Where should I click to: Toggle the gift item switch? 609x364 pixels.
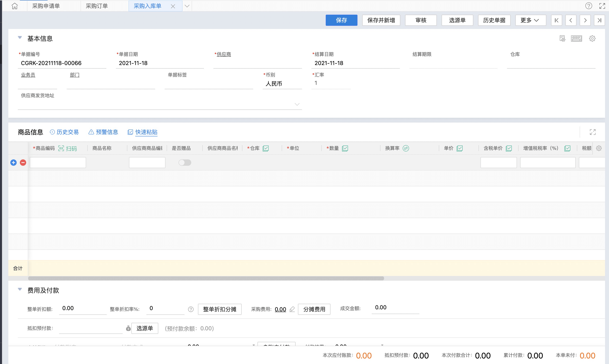[x=184, y=162]
